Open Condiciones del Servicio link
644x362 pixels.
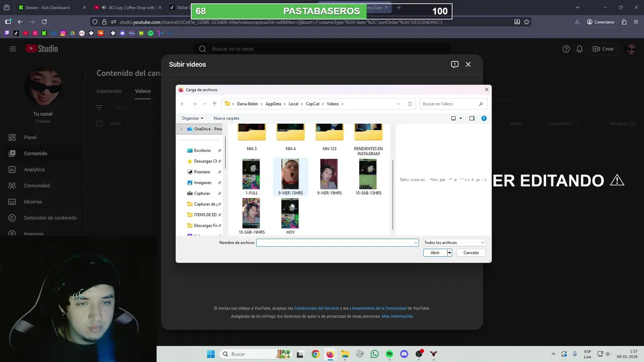pyautogui.click(x=317, y=308)
